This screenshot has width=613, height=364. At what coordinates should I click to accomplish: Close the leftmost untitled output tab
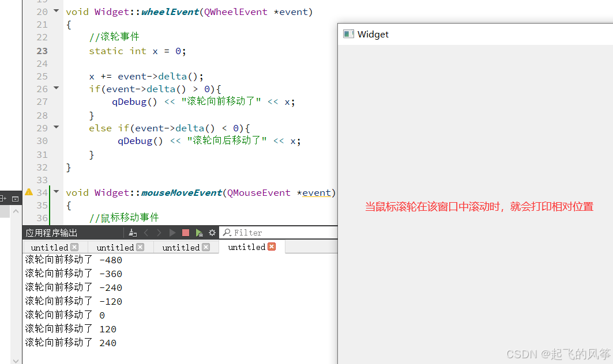pyautogui.click(x=74, y=247)
